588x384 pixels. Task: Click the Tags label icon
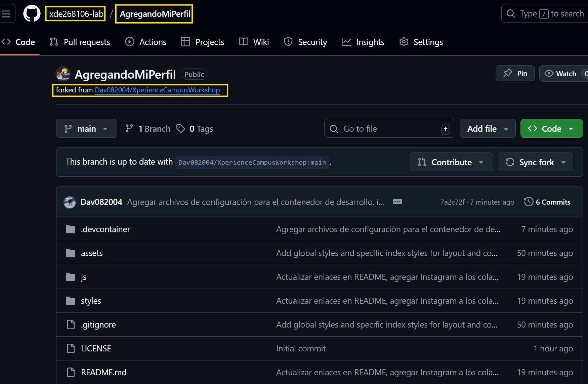pyautogui.click(x=181, y=128)
